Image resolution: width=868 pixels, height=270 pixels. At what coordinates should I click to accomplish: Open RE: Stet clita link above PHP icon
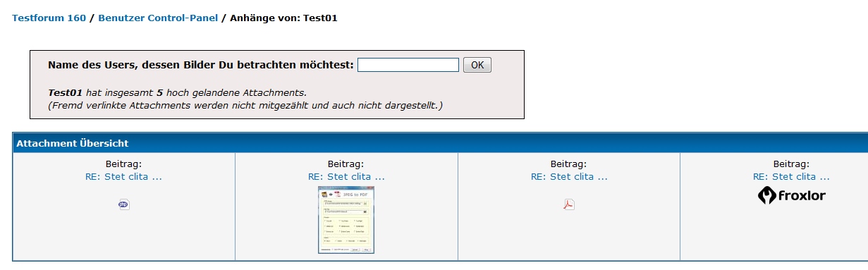[123, 176]
